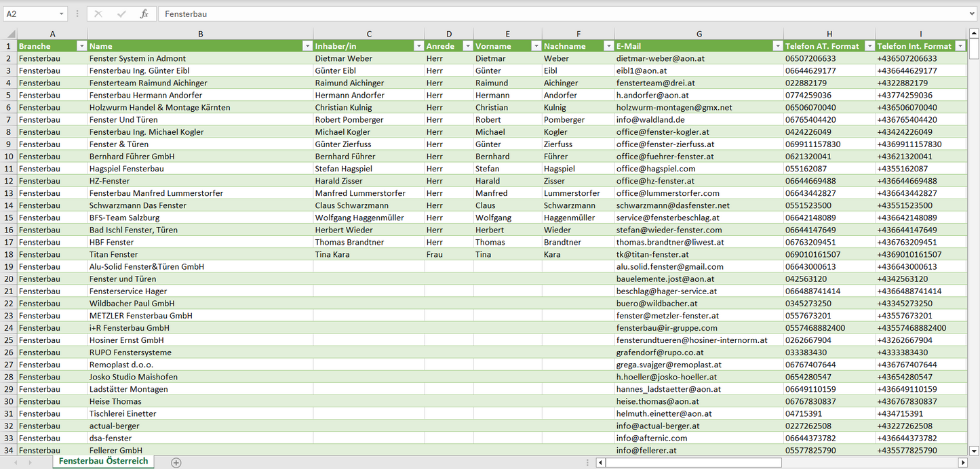Click the Select All corner triangle
The height and width of the screenshot is (469, 980).
click(x=10, y=34)
